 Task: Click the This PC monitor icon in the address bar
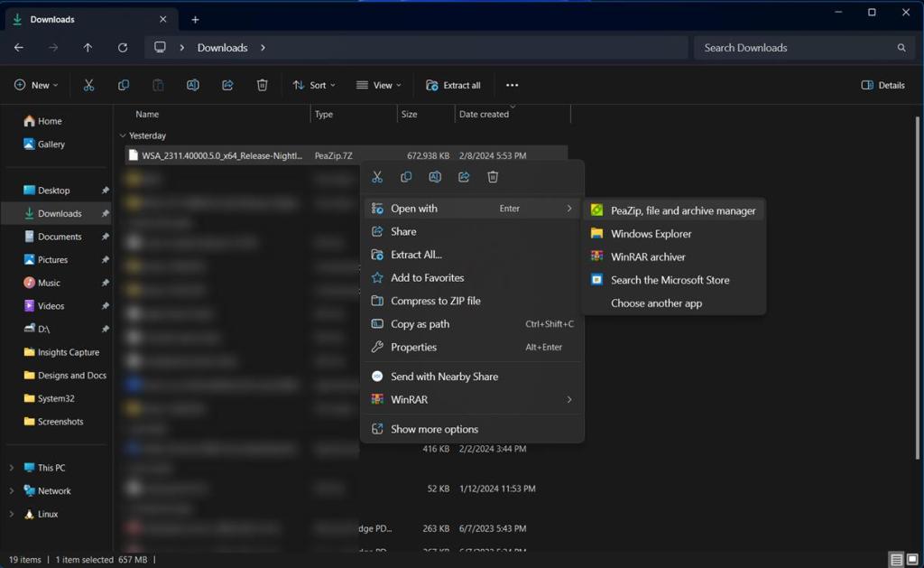pos(160,47)
